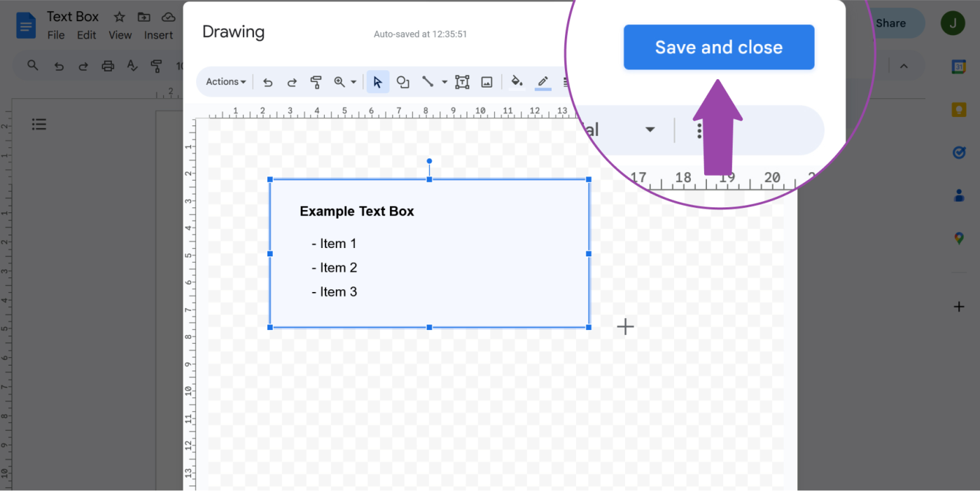Redo in the Docs main toolbar
This screenshot has height=491, width=980.
coord(83,67)
